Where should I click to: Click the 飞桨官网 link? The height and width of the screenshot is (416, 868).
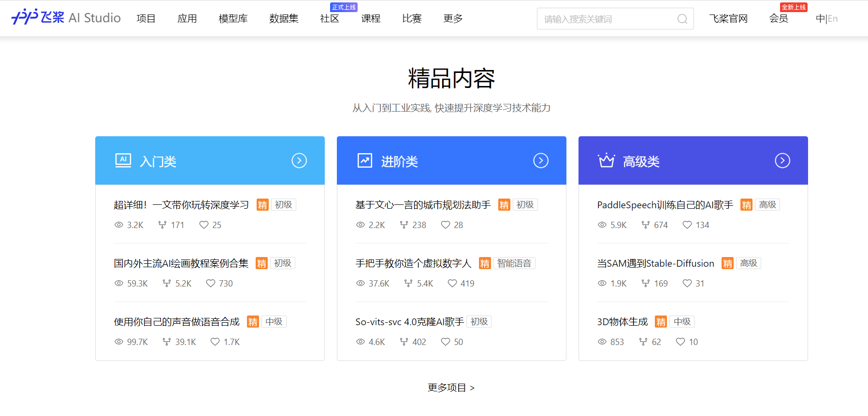(x=728, y=18)
